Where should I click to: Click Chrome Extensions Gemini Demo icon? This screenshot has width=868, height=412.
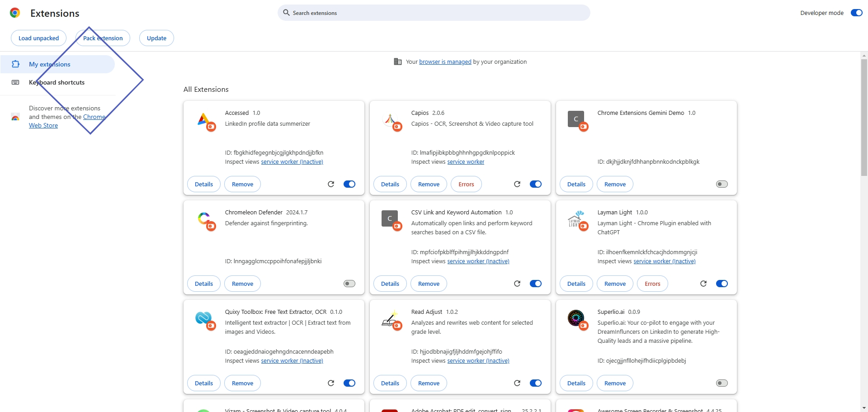click(x=578, y=121)
